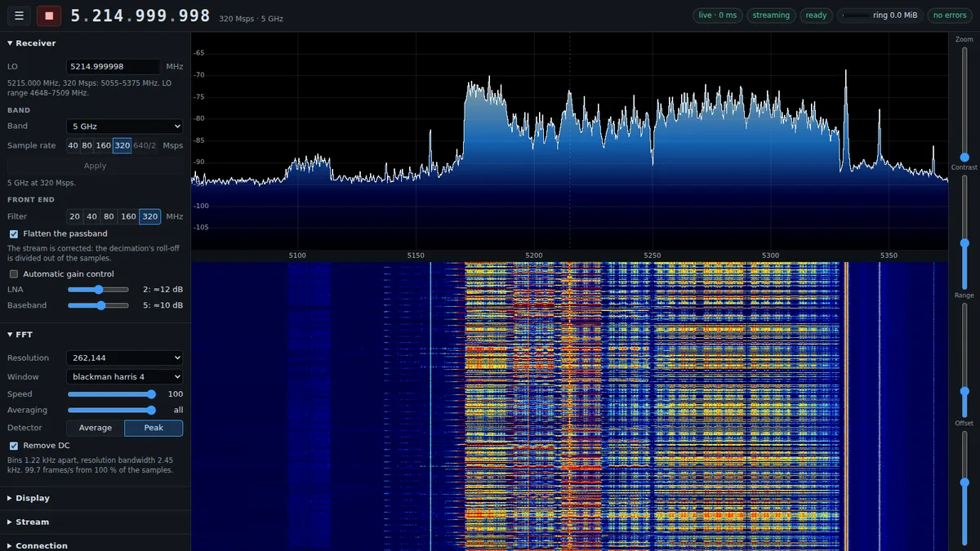Image resolution: width=980 pixels, height=551 pixels.
Task: Click the live 0 ms status badge
Action: 717,16
